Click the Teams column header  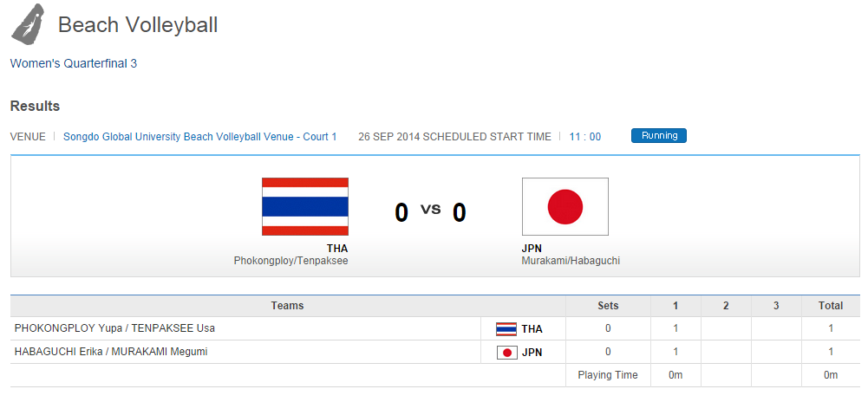(287, 306)
